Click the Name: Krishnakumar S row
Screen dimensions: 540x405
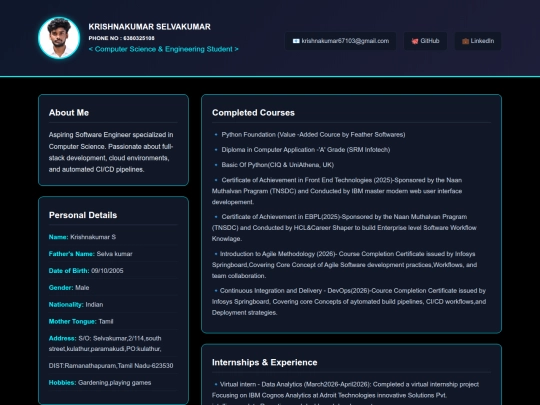coord(113,237)
